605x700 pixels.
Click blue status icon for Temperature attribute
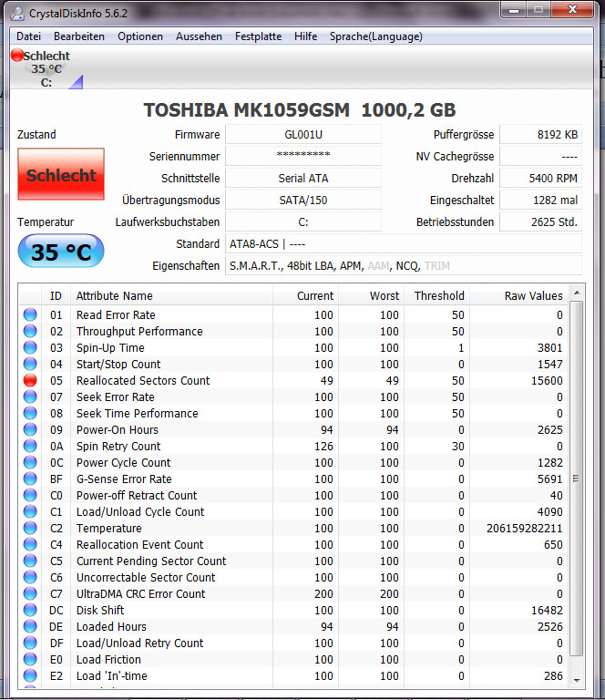pyautogui.click(x=30, y=528)
